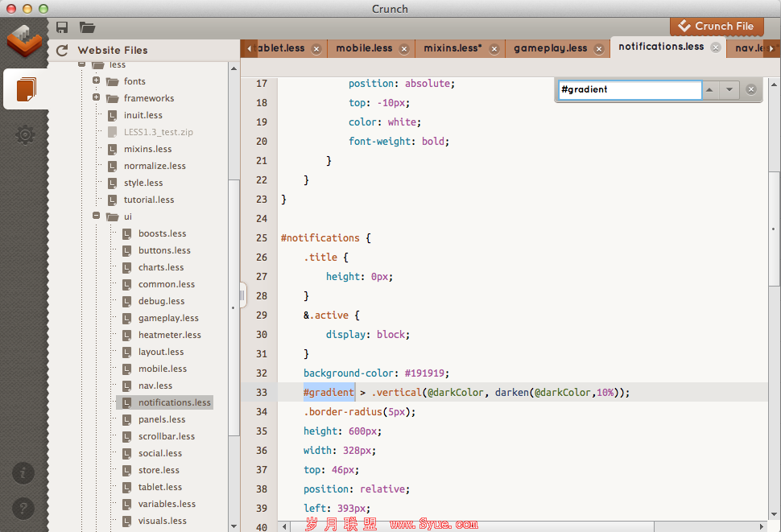Open mixins.less in file tree
This screenshot has width=781, height=532.
coord(147,150)
